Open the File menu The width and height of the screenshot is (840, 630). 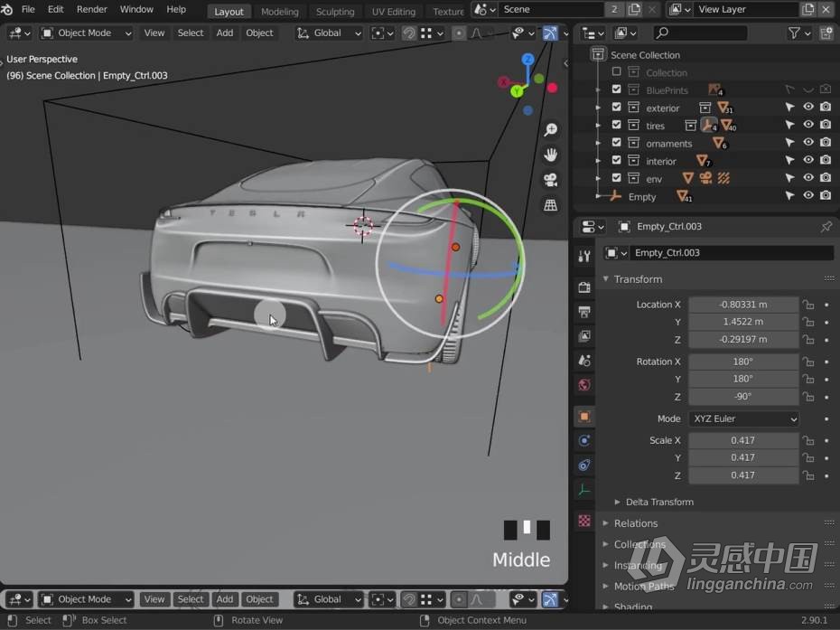tap(28, 10)
